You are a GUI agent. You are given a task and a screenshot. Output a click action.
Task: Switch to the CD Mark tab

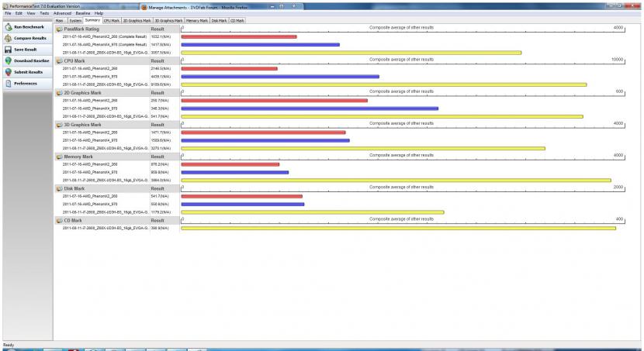point(237,20)
